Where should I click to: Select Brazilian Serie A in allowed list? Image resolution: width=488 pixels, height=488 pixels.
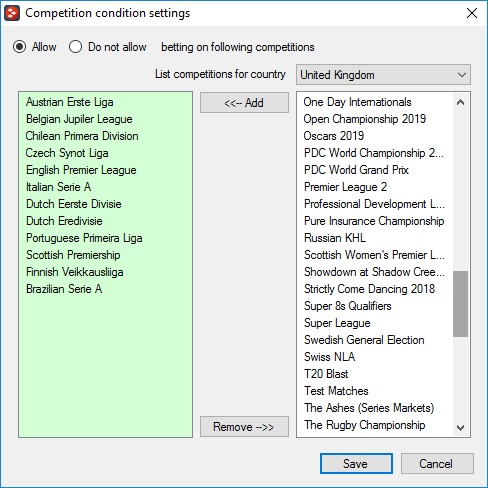point(64,289)
